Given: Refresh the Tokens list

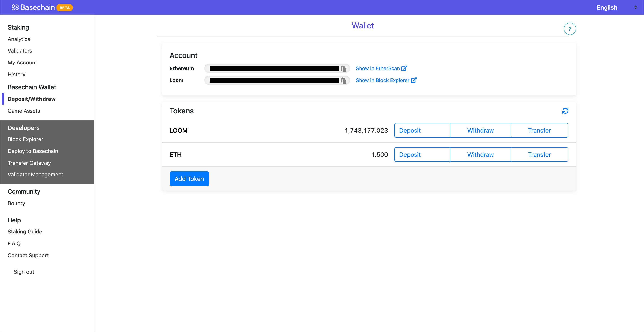Looking at the screenshot, I should click(x=565, y=111).
